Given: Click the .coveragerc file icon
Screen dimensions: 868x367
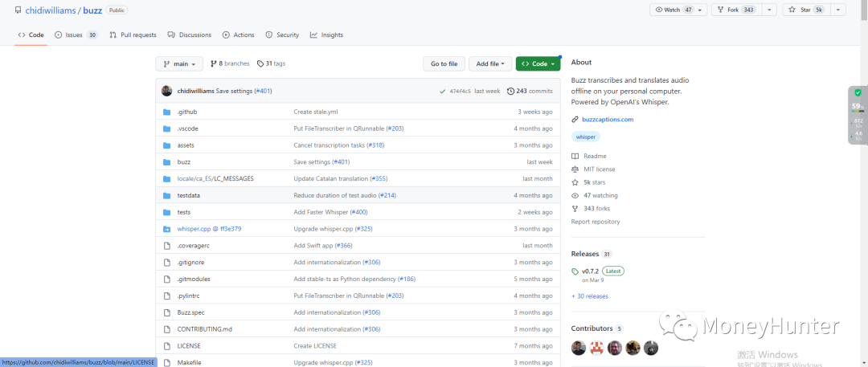Looking at the screenshot, I should pos(166,245).
